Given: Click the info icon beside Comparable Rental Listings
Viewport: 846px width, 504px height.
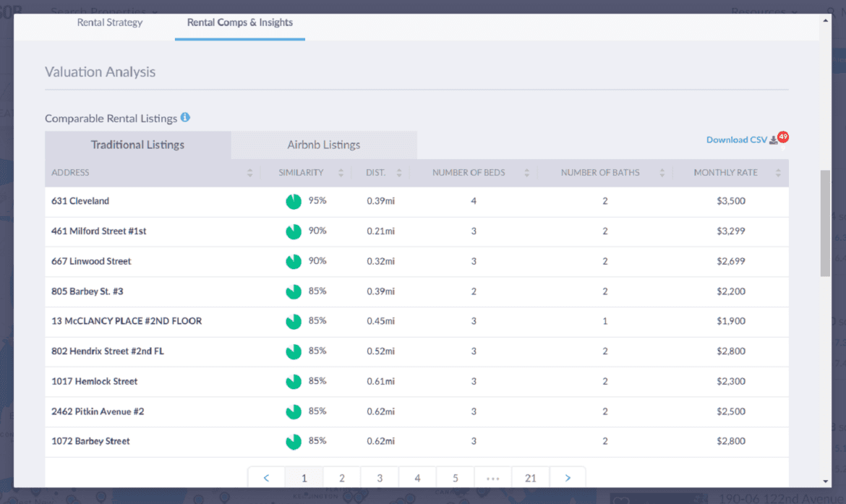Looking at the screenshot, I should coord(185,118).
